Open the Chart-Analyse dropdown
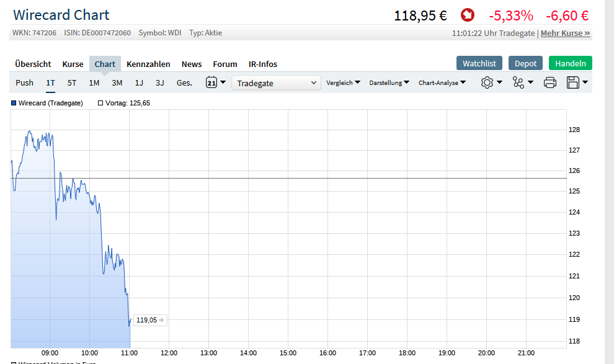The height and width of the screenshot is (364, 614). click(x=442, y=82)
